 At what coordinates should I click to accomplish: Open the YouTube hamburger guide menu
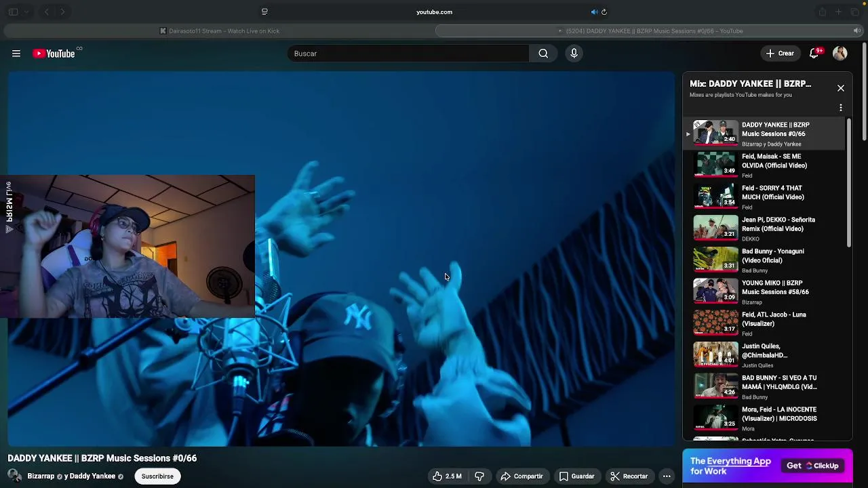click(x=16, y=54)
